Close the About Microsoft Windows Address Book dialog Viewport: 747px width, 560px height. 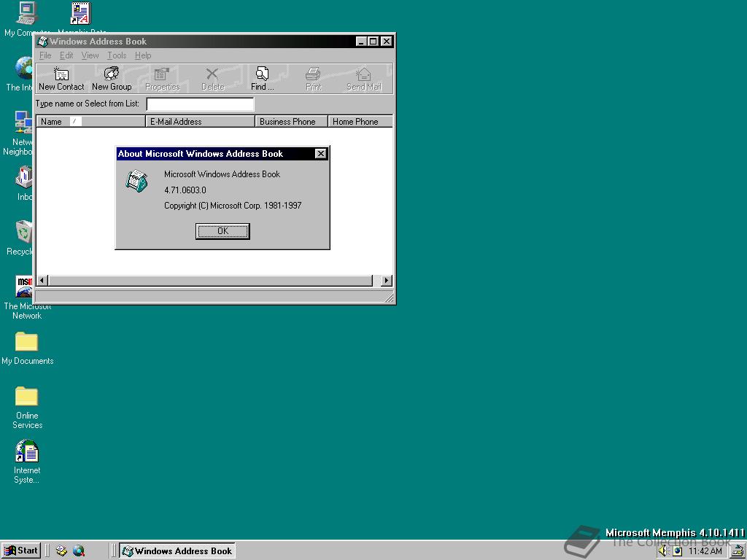pos(321,153)
